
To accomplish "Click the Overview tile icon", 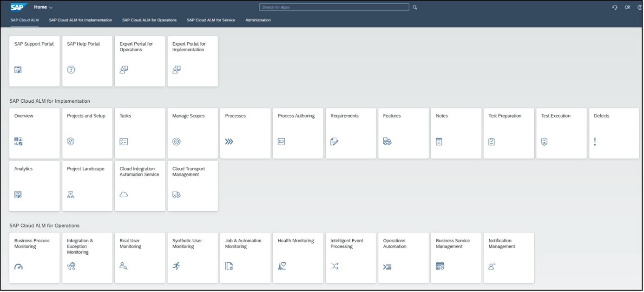I will tap(18, 141).
